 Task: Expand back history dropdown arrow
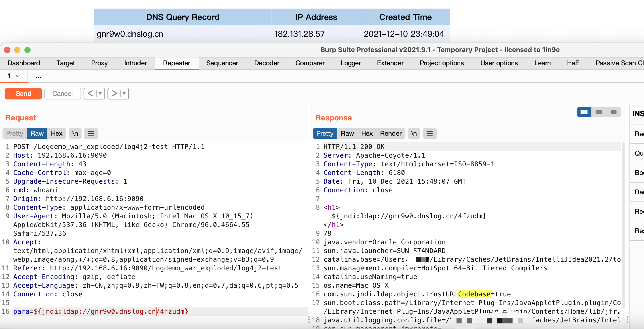100,94
